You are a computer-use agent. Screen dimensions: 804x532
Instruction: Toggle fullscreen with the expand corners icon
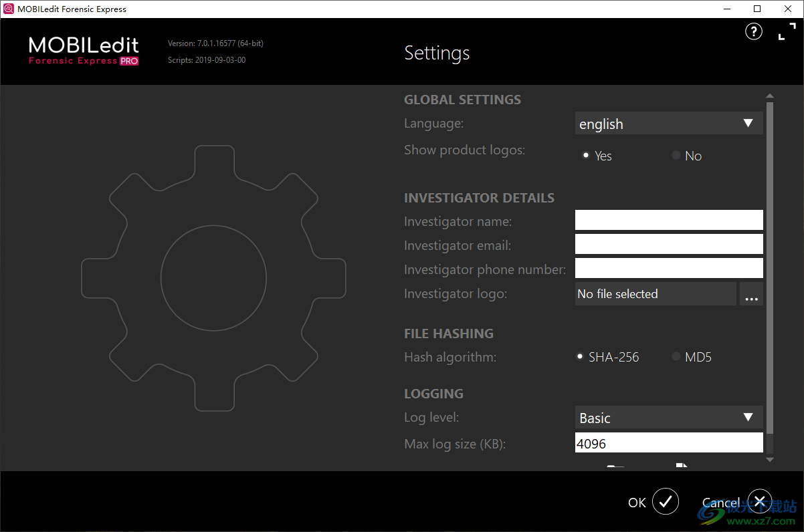pyautogui.click(x=787, y=31)
